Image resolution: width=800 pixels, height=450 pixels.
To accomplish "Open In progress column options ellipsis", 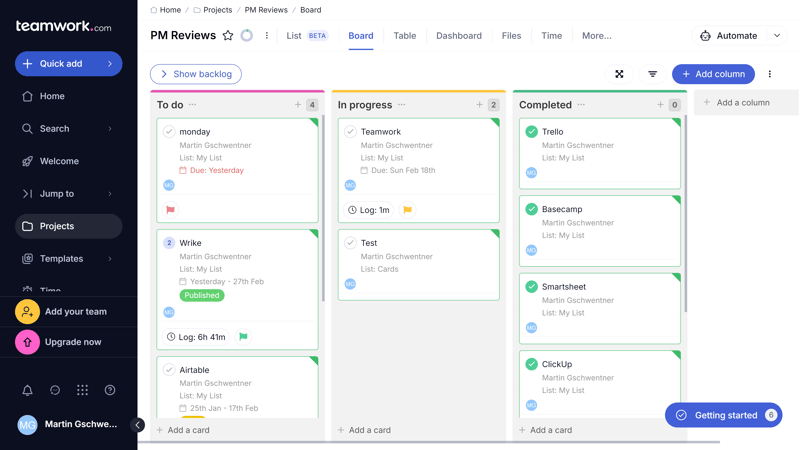I will click(x=402, y=105).
